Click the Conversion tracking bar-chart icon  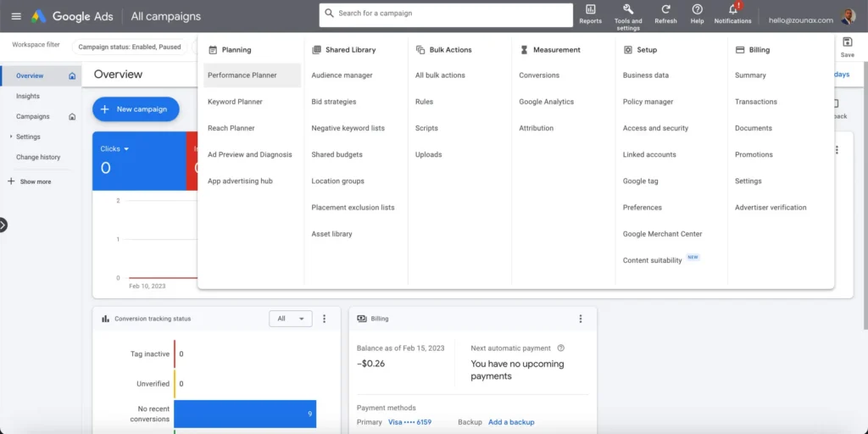(105, 319)
